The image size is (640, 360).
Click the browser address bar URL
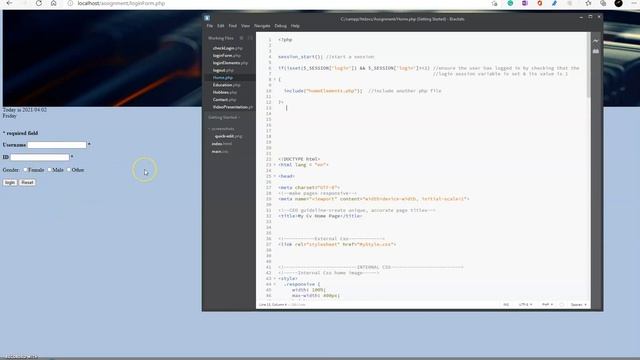point(121,3)
